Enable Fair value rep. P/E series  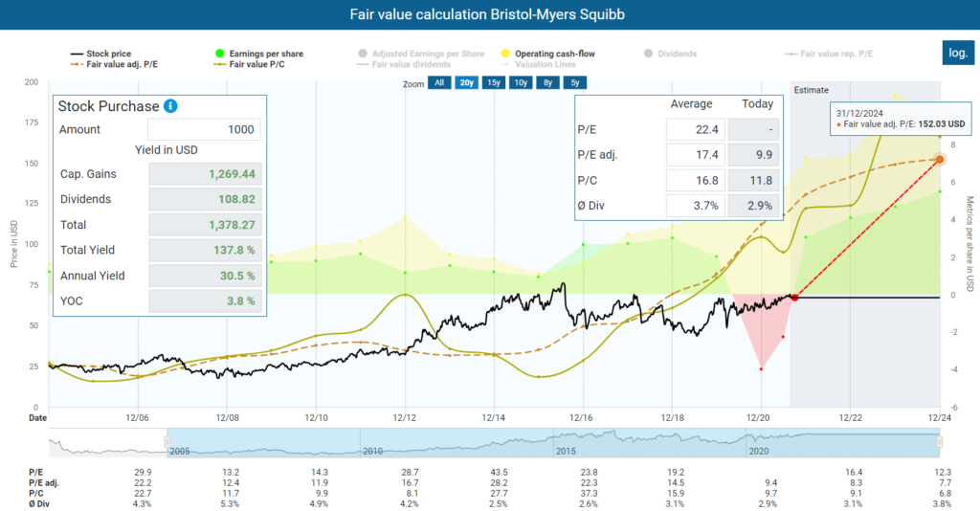829,54
